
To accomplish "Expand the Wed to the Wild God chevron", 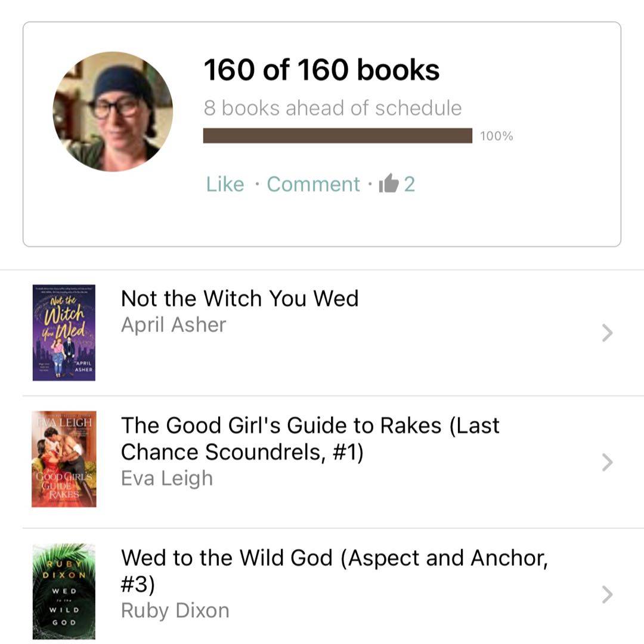I will (x=607, y=594).
